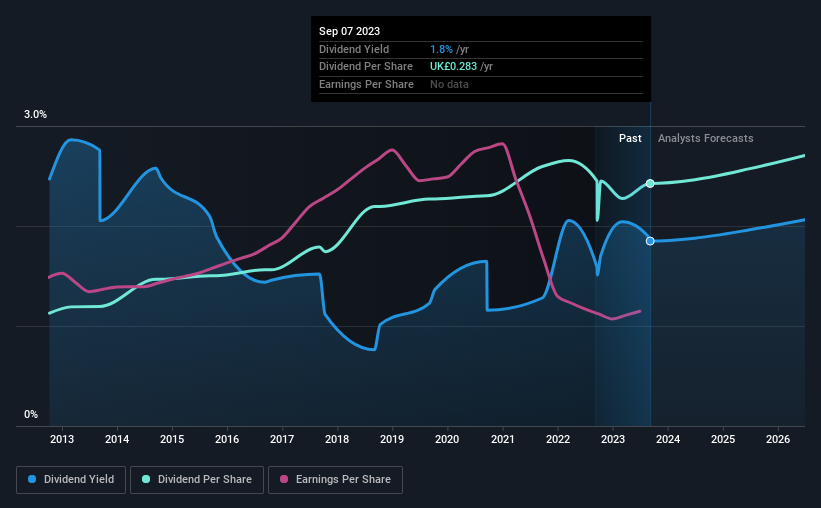Click the 2017 x-axis label
This screenshot has height=508, width=821.
point(282,439)
